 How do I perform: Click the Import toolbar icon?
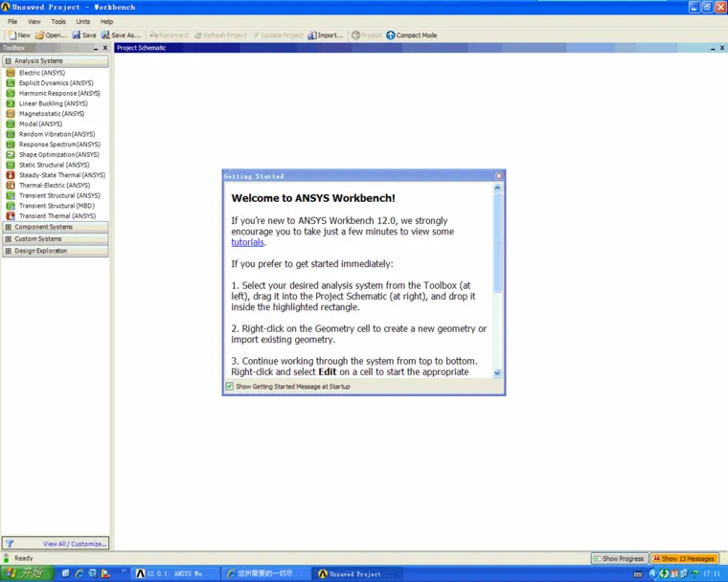tap(312, 35)
